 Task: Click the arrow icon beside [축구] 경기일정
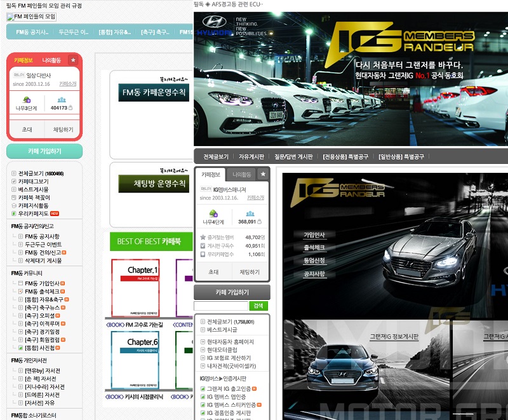coord(20,332)
